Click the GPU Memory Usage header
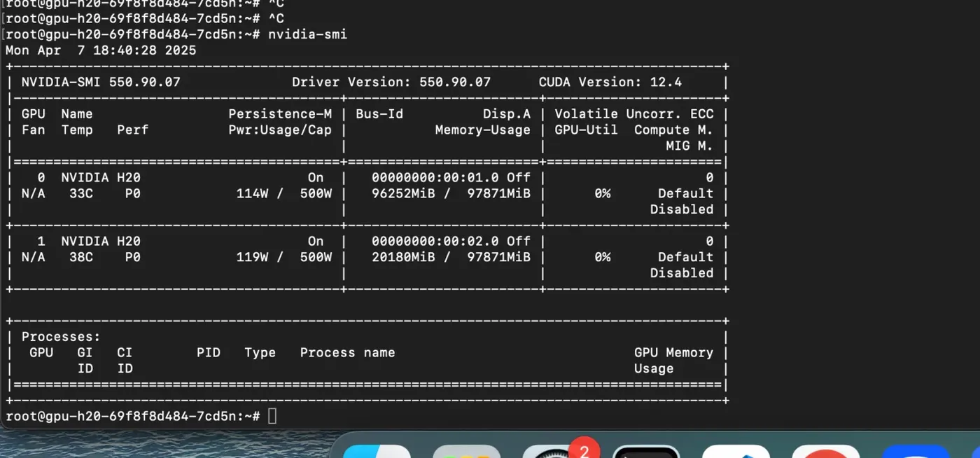The height and width of the screenshot is (458, 980). (x=673, y=361)
